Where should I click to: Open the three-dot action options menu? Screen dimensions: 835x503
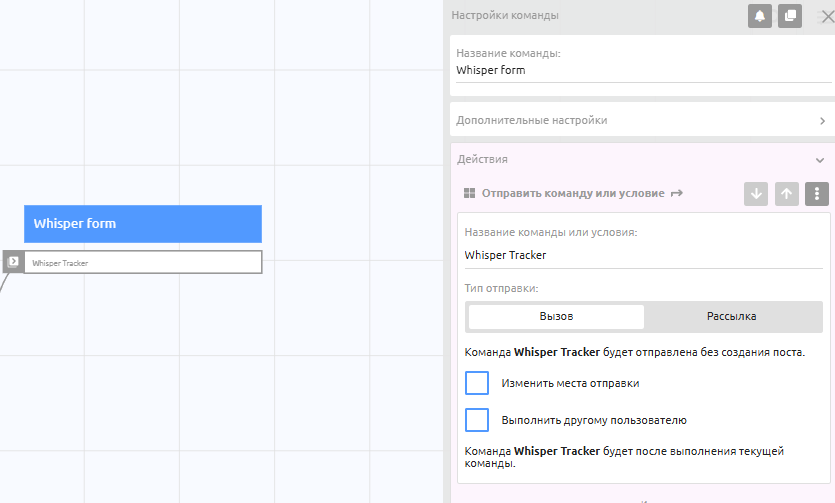point(817,194)
